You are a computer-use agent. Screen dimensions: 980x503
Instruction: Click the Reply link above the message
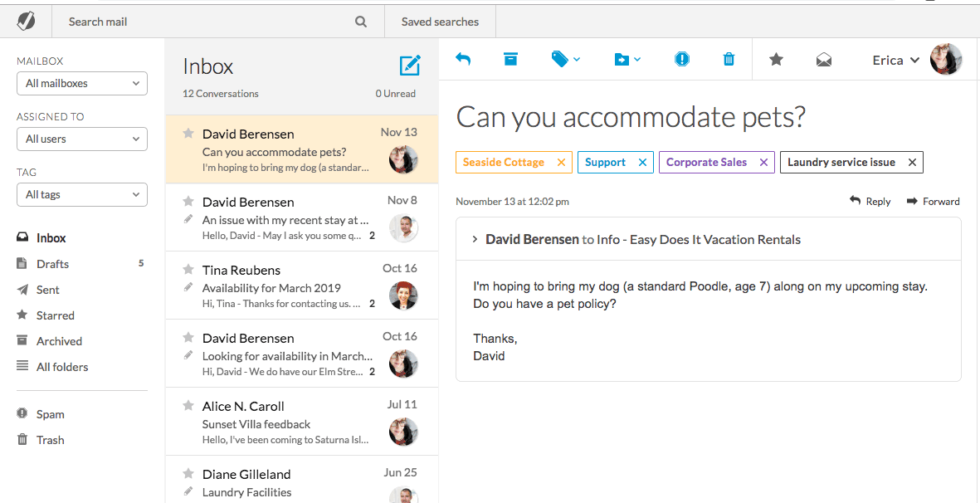(x=870, y=201)
